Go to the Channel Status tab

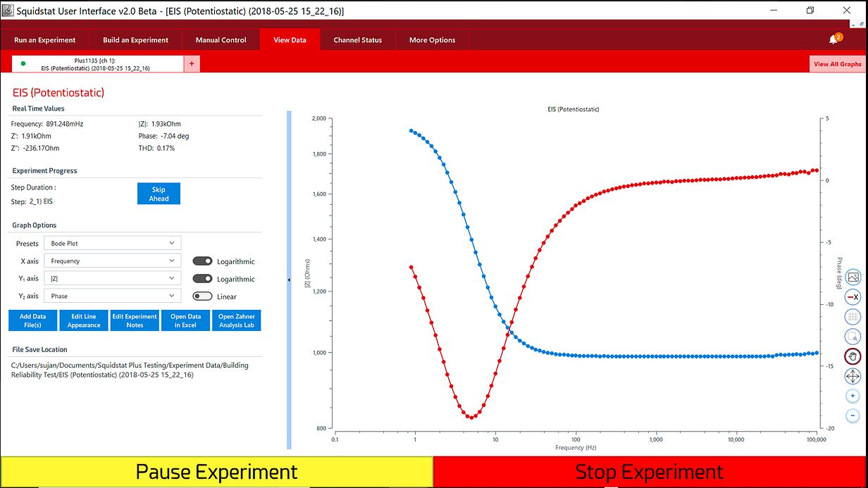pos(357,40)
